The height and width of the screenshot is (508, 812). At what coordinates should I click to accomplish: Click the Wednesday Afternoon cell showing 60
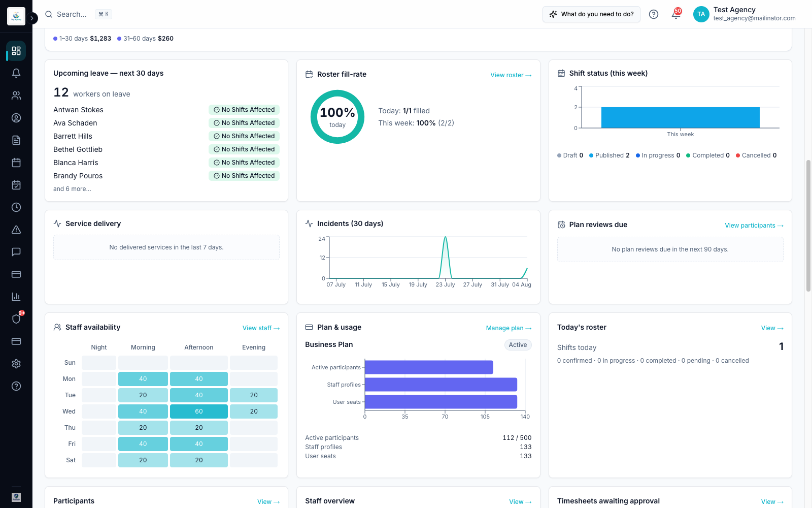tap(199, 411)
